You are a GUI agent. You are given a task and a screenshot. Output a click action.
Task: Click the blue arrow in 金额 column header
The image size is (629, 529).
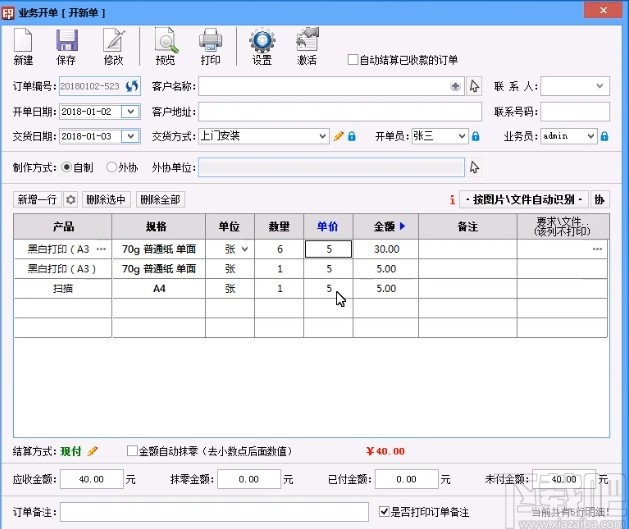click(402, 226)
